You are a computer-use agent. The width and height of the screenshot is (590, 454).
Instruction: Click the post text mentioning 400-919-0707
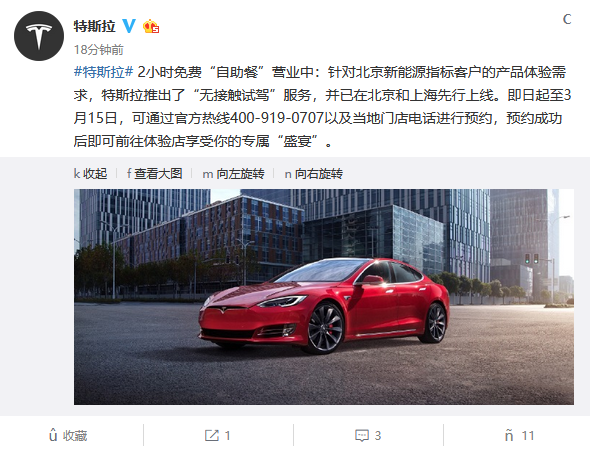pos(277,118)
